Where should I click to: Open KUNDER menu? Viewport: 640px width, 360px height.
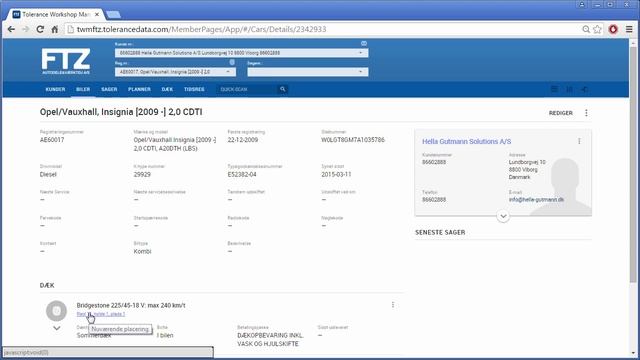pos(56,89)
